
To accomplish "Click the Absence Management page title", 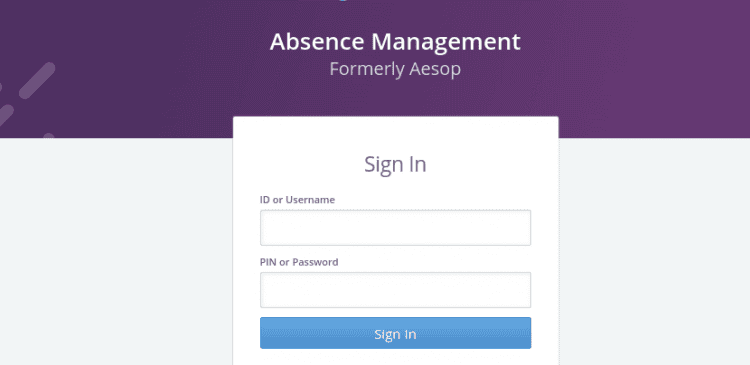I will (395, 42).
